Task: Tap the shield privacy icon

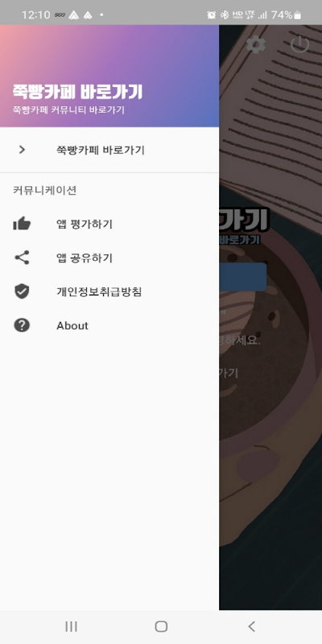Action: coord(22,291)
